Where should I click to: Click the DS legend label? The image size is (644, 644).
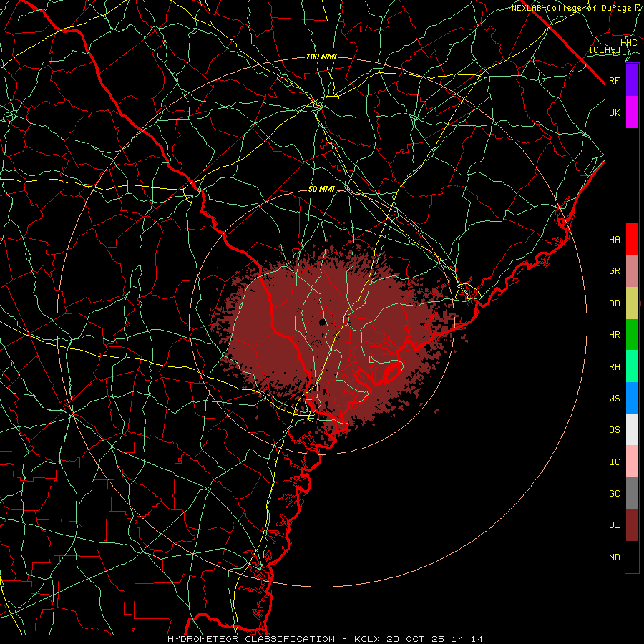[x=615, y=430]
